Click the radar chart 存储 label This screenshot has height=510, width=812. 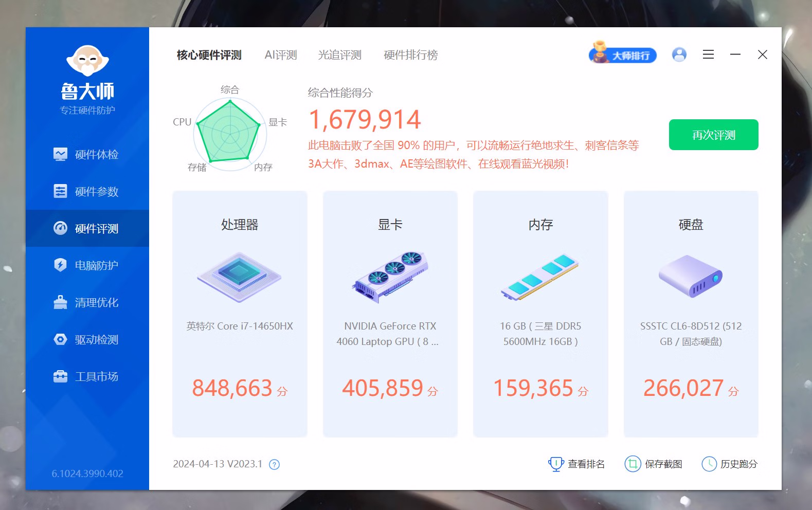pyautogui.click(x=197, y=167)
